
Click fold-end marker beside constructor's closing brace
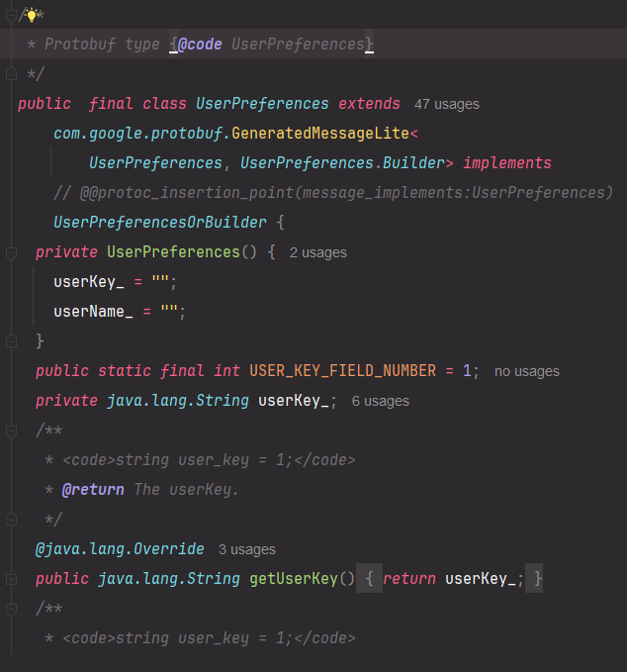(x=11, y=341)
